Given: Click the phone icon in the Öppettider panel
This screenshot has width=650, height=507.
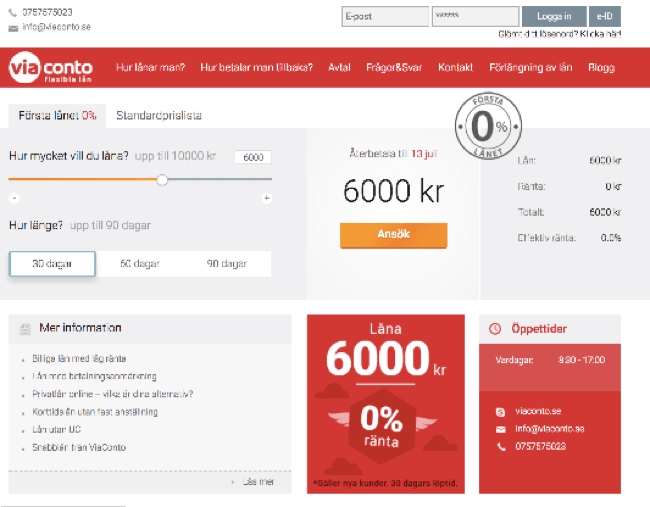Looking at the screenshot, I should pyautogui.click(x=501, y=446).
